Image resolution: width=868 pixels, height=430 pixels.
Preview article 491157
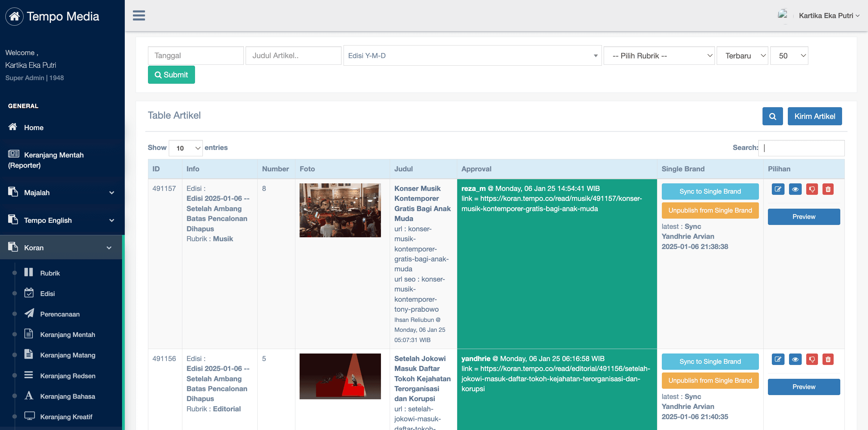[x=804, y=217]
